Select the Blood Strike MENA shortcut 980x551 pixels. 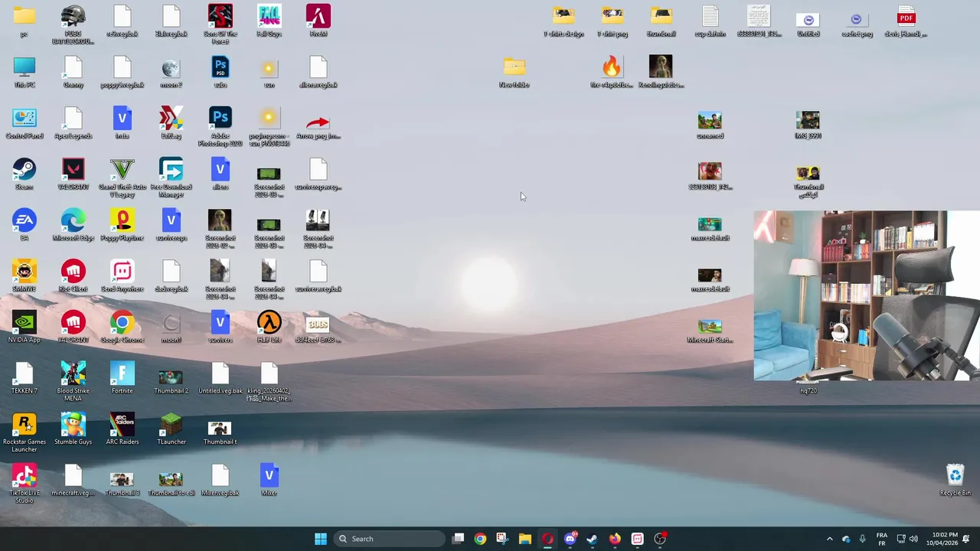pos(73,382)
